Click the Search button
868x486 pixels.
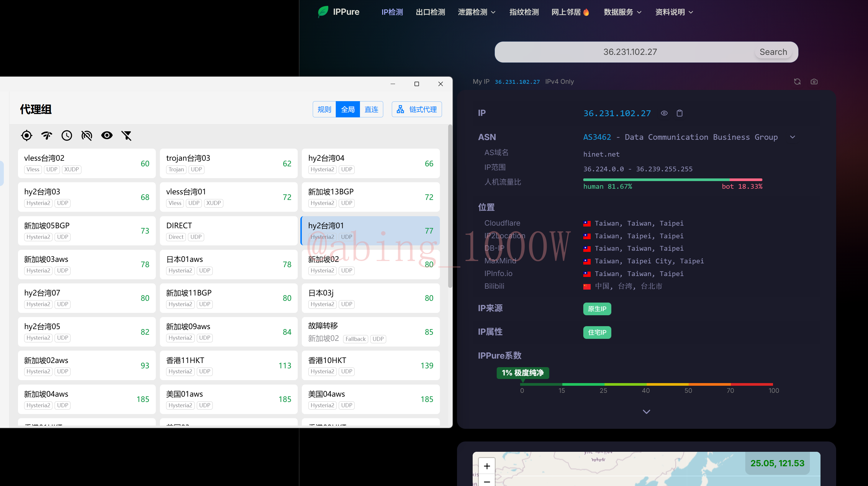[773, 52]
